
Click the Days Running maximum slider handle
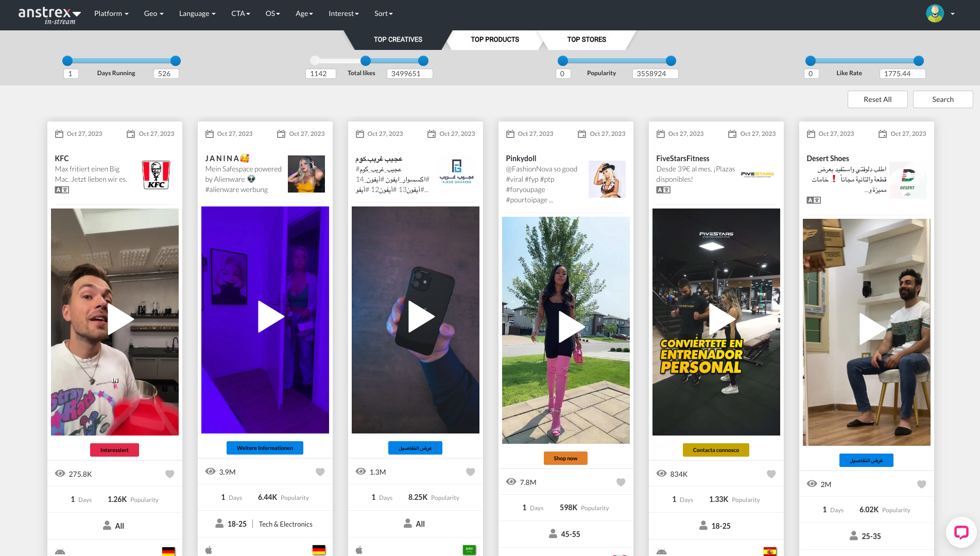click(x=176, y=61)
